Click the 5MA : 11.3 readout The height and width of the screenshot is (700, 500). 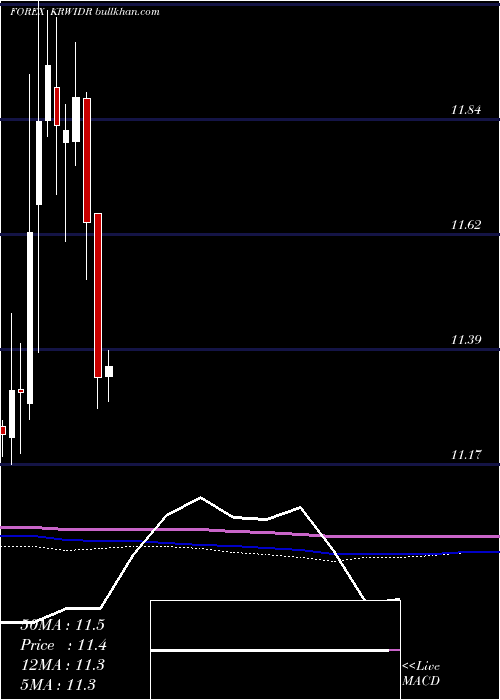pos(58,684)
